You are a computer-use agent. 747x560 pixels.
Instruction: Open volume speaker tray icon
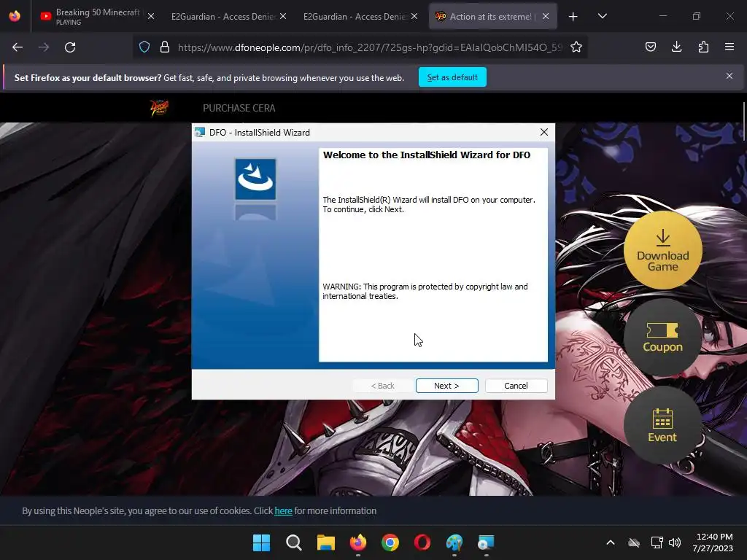[x=675, y=542]
